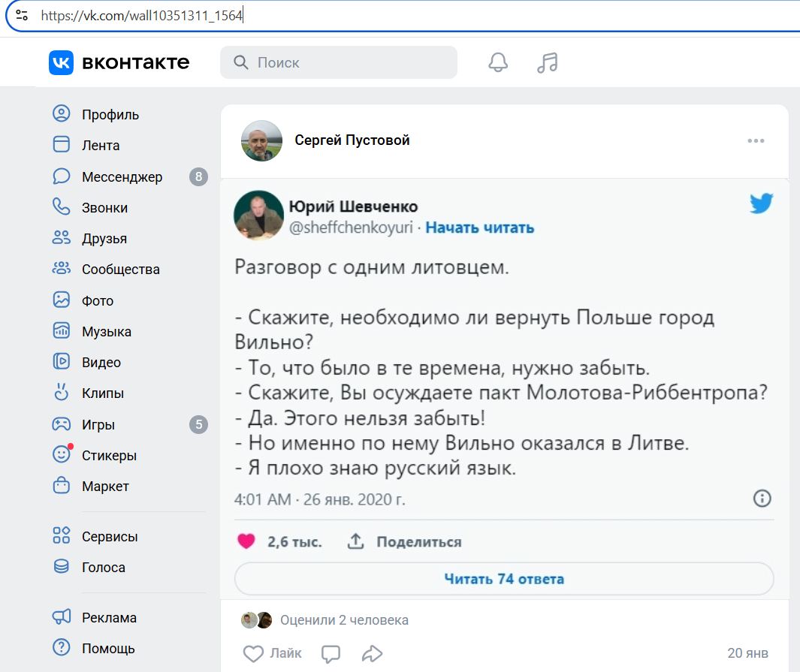Open the Мессенджер section in sidebar
The width and height of the screenshot is (800, 672).
[120, 176]
